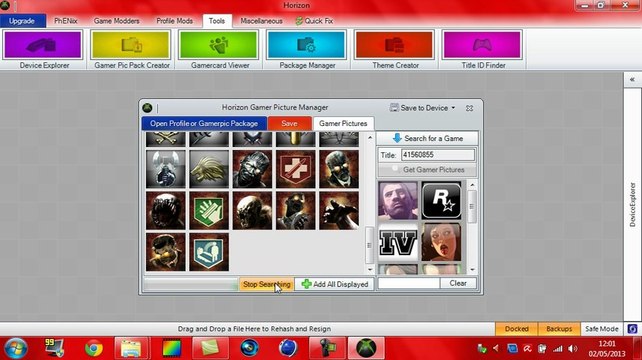Click Get Gamer Pictures button
The height and width of the screenshot is (360, 642).
(427, 170)
